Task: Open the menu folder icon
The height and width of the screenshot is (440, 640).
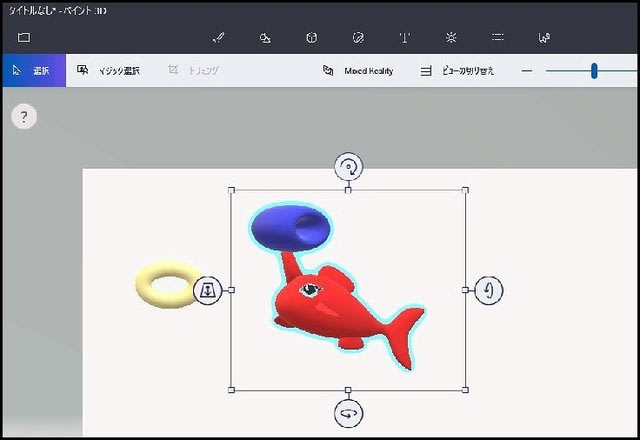Action: point(24,38)
